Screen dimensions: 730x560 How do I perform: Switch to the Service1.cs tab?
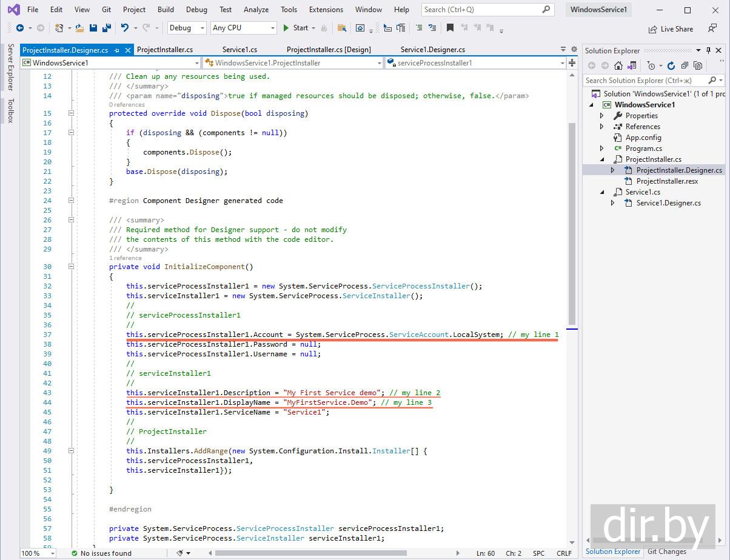point(239,50)
